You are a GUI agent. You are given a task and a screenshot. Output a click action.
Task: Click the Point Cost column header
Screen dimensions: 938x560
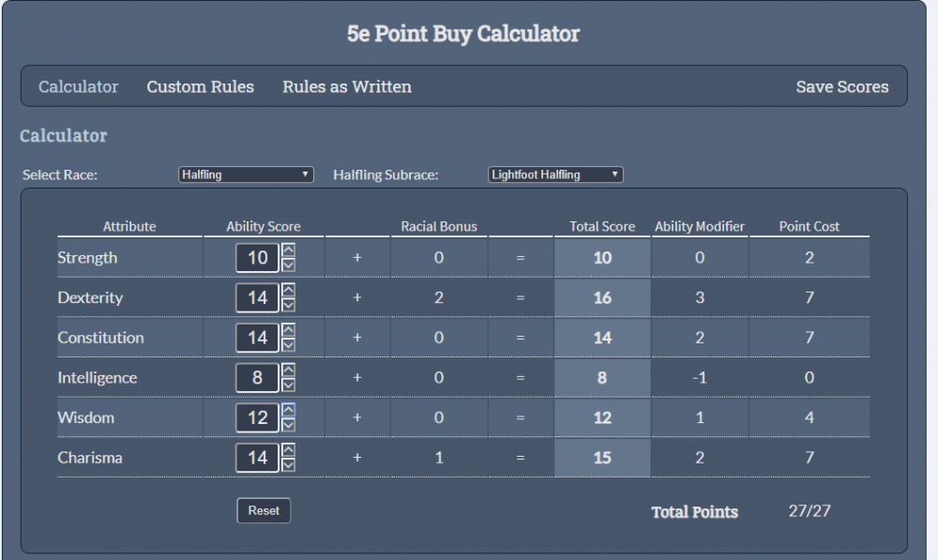click(809, 227)
